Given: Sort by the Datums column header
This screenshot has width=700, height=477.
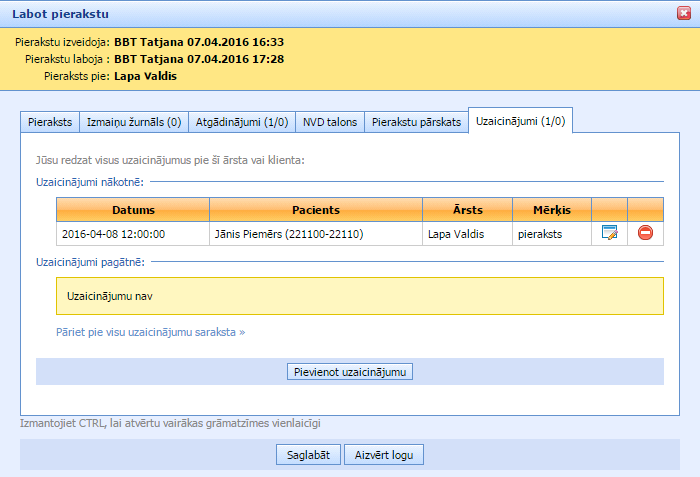Looking at the screenshot, I should point(133,210).
